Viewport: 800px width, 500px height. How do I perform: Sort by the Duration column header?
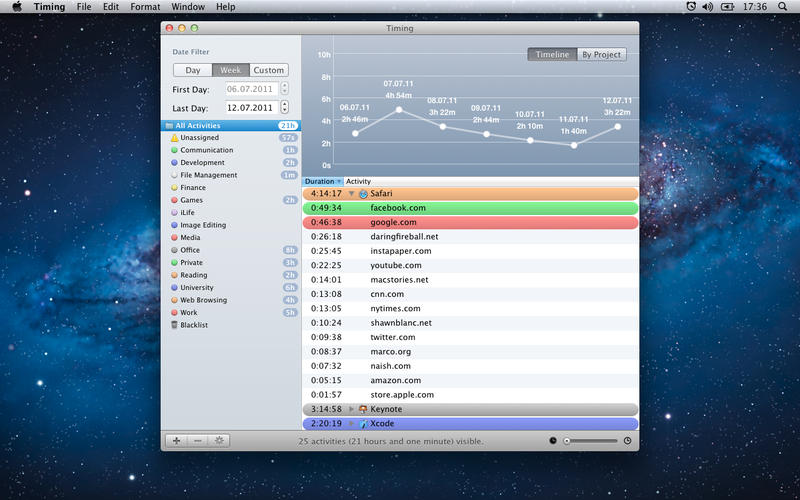click(x=322, y=181)
